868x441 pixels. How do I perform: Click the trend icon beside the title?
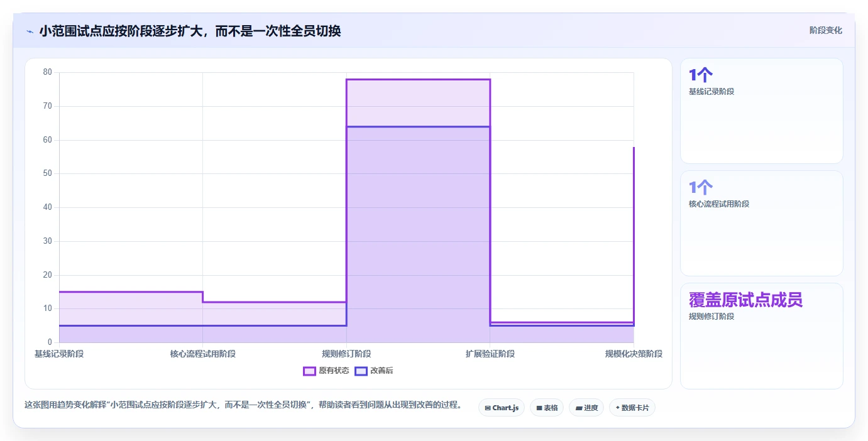[30, 31]
